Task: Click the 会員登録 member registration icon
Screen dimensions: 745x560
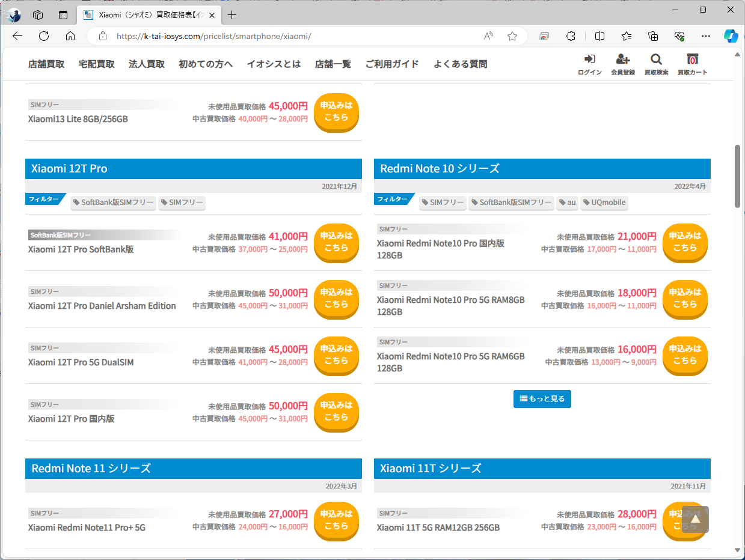Action: click(623, 64)
